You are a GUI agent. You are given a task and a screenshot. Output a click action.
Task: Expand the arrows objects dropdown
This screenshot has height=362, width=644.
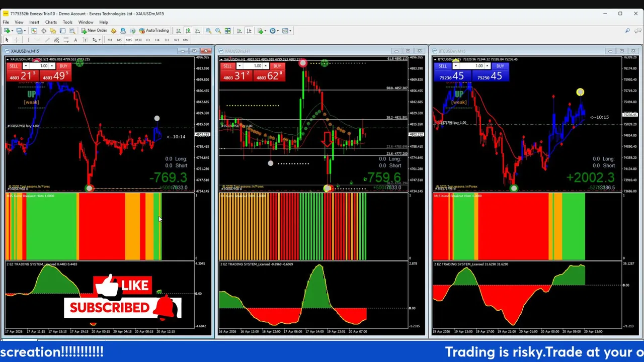pyautogui.click(x=100, y=40)
